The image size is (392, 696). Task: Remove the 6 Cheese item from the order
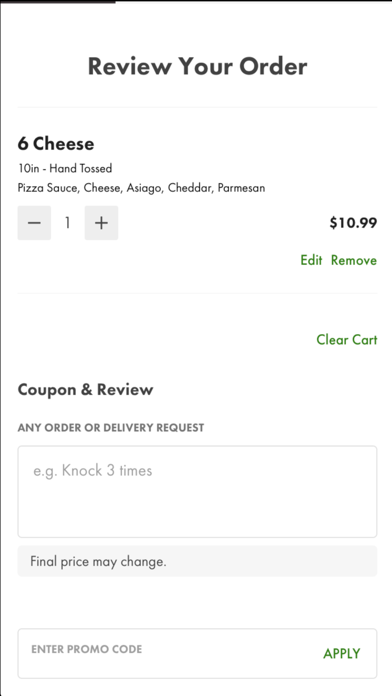(354, 260)
